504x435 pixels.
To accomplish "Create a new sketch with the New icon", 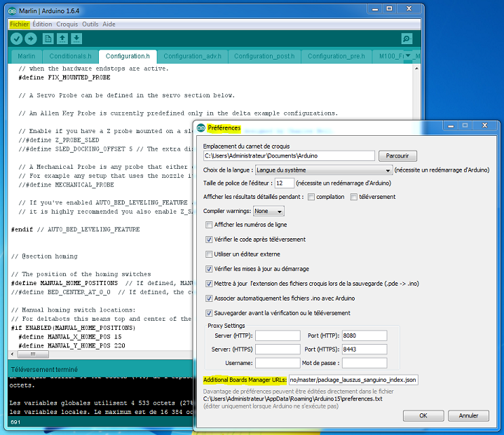I will click(x=48, y=39).
